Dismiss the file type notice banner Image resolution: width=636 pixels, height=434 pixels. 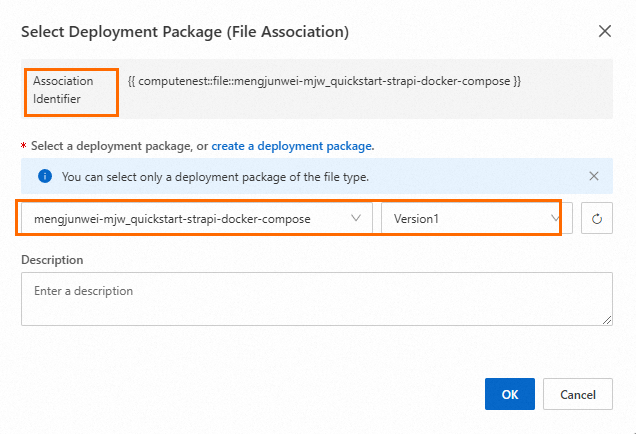(x=594, y=176)
